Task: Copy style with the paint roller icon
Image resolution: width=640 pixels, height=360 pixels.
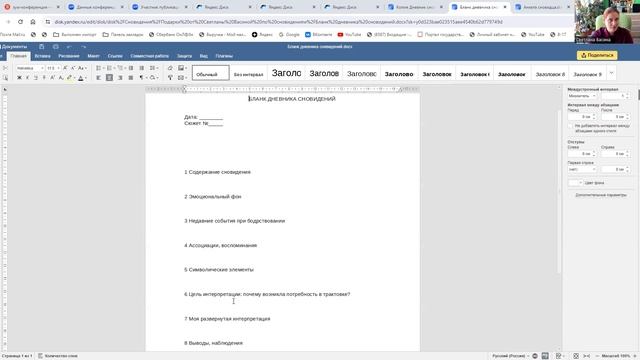Action: pyautogui.click(x=170, y=78)
